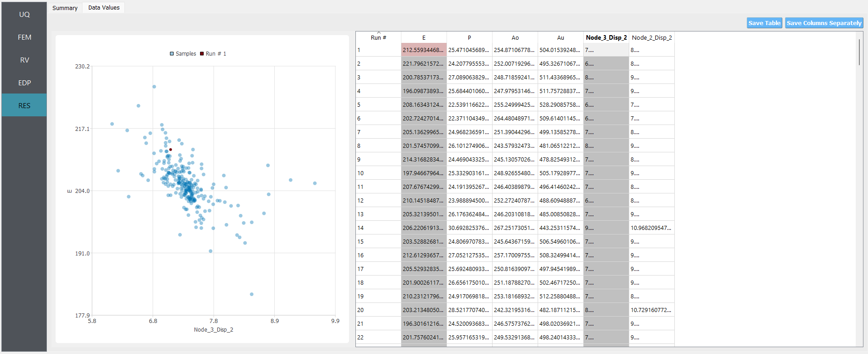The image size is (868, 354).
Task: Click the Node_3_Disp_2 x-axis label
Action: pos(213,329)
